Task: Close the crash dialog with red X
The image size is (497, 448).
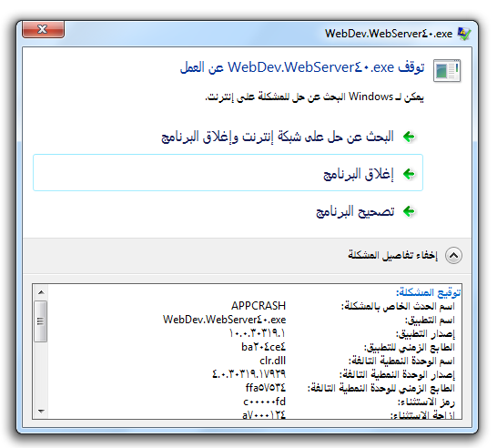Action: pos(43,29)
